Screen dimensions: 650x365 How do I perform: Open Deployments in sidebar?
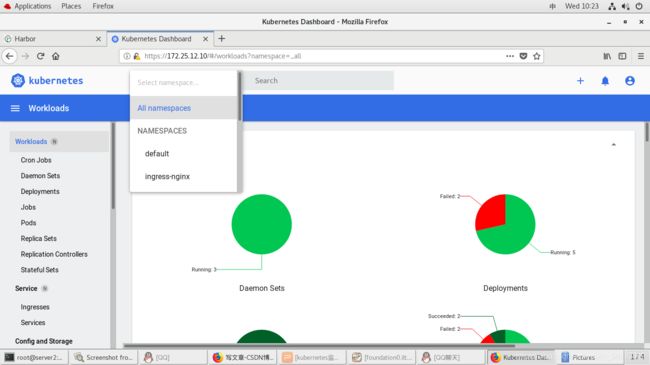(40, 192)
